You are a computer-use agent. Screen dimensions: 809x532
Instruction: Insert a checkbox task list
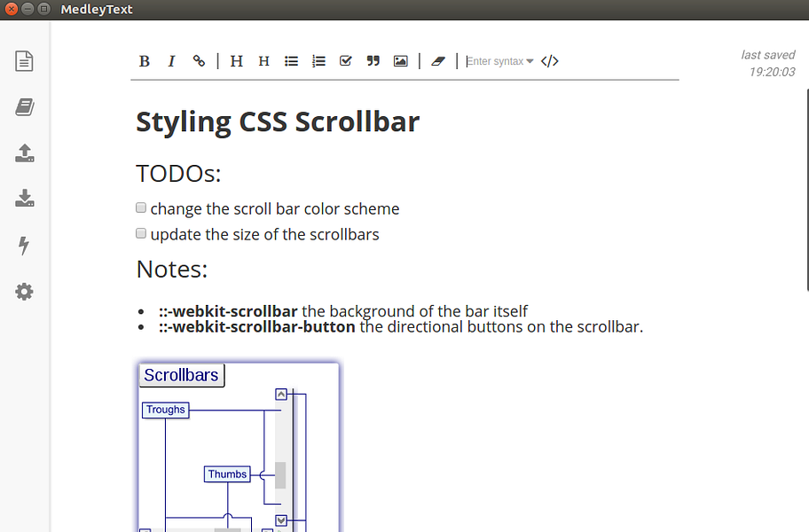tap(346, 61)
